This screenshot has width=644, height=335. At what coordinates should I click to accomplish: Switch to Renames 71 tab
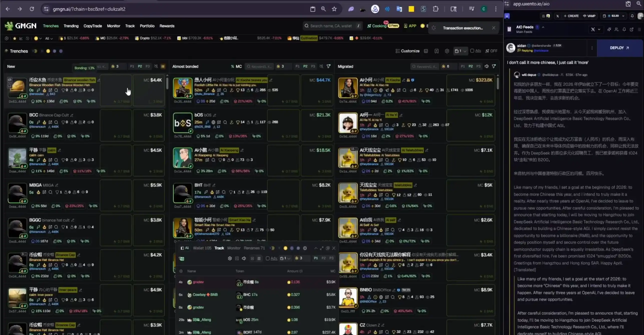click(x=254, y=248)
